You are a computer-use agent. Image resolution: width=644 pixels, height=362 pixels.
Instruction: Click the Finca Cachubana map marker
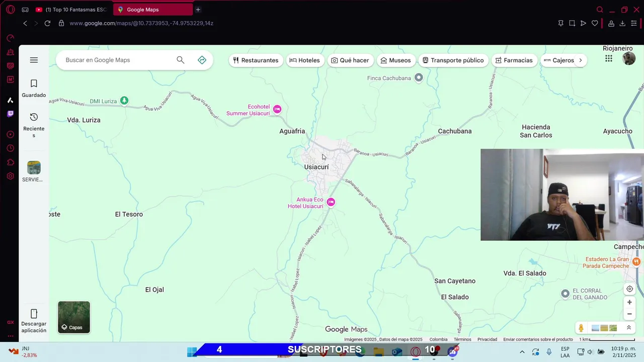pyautogui.click(x=419, y=77)
